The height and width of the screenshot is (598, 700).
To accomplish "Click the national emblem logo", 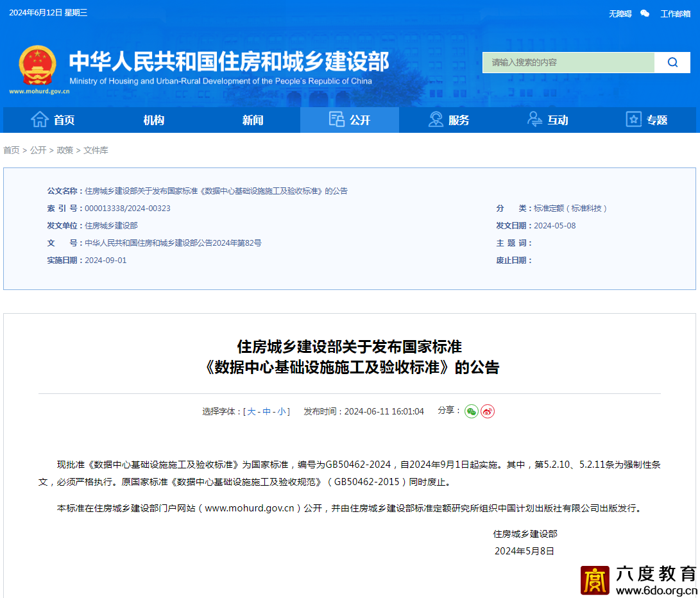I will [x=38, y=65].
